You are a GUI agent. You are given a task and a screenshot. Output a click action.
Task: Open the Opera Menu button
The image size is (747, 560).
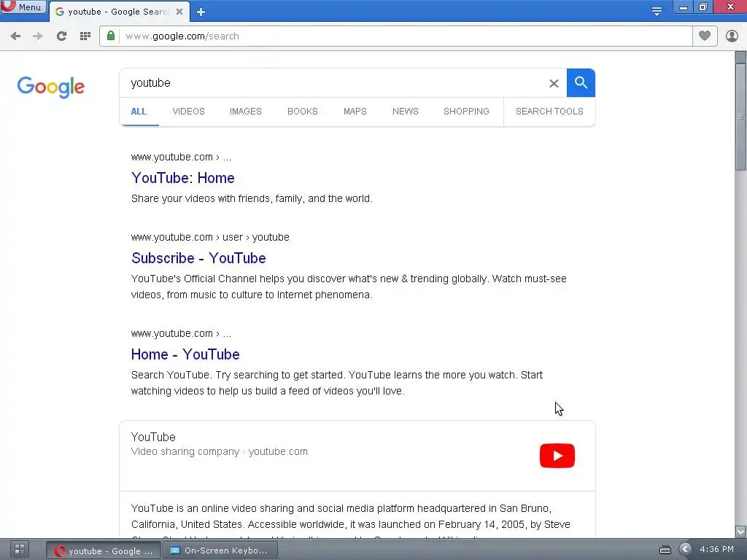coord(23,7)
